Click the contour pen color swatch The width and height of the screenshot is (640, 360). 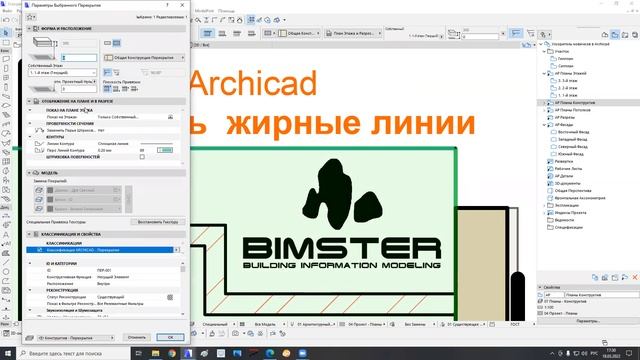[164, 150]
